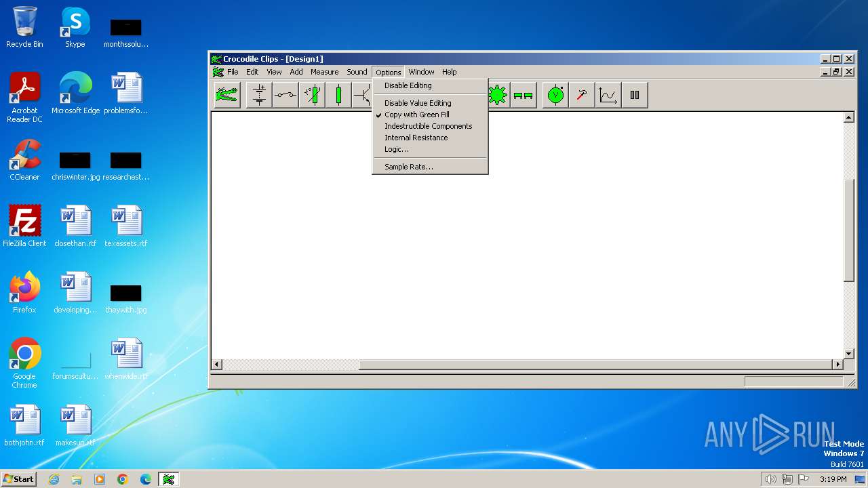Select the green resistor component tool
Screen dimensions: 868x488
coord(338,95)
